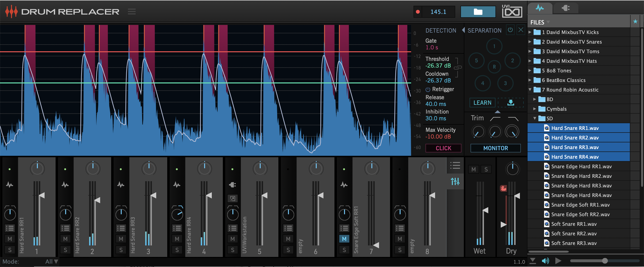
Task: Expand the 3 David MixbusTV Toms folder
Action: click(530, 51)
